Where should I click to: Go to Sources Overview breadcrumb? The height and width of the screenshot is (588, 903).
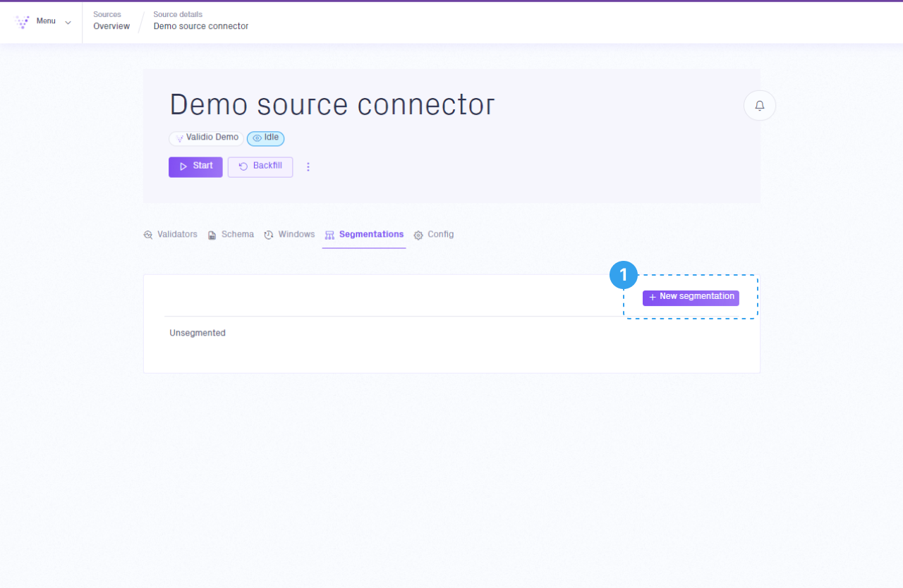point(111,26)
